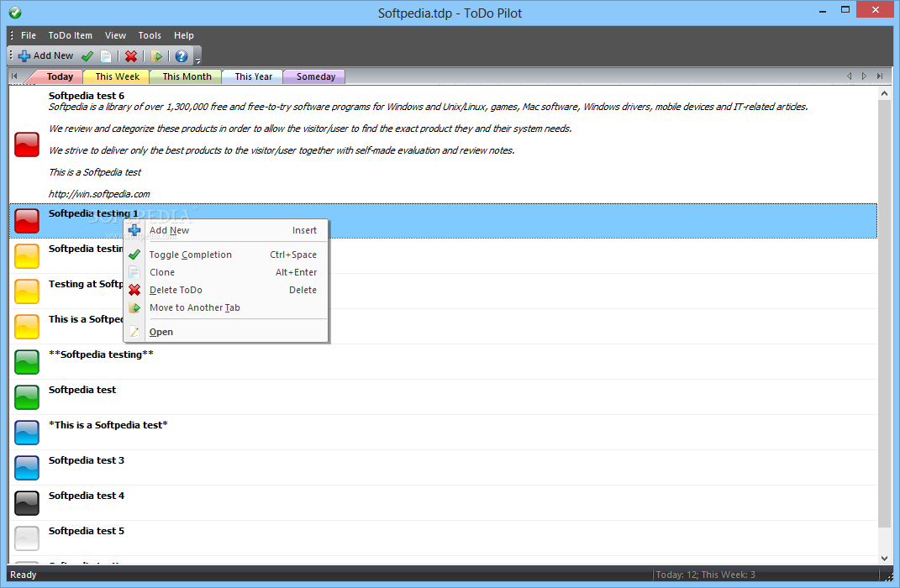Click the red priority icon of Softpedia testing 1

click(26, 221)
